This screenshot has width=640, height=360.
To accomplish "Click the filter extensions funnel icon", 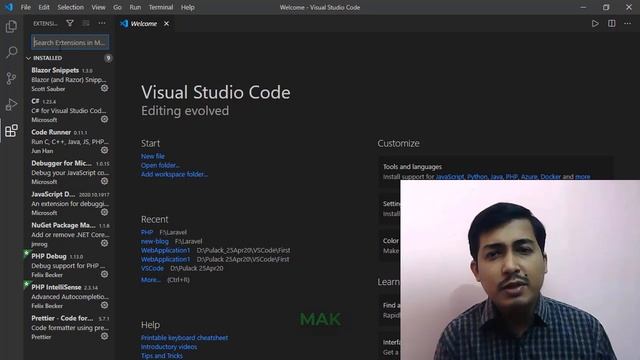I will pos(70,23).
